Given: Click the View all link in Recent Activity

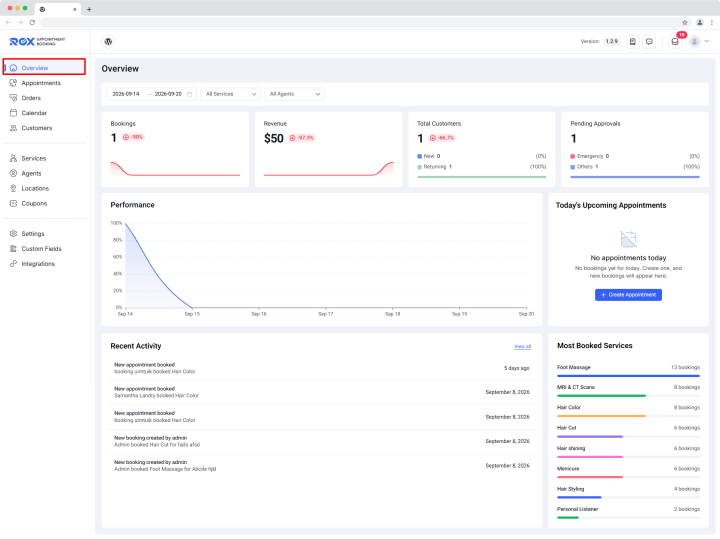Looking at the screenshot, I should click(523, 347).
